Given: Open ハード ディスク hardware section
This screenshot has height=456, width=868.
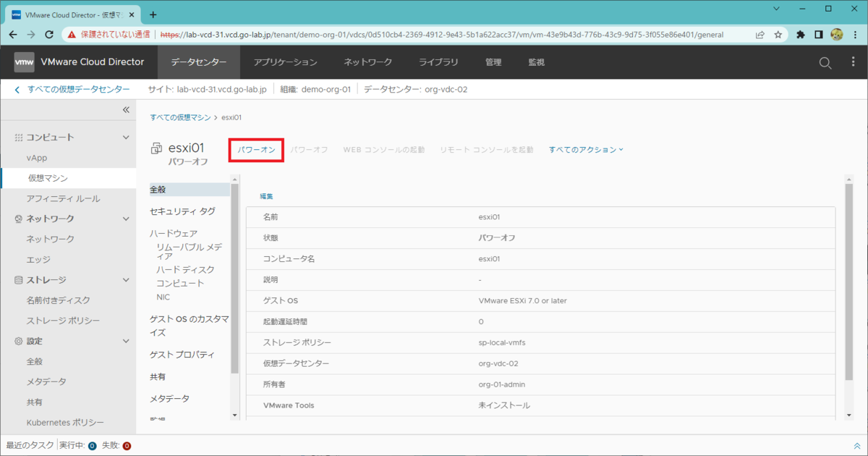Looking at the screenshot, I should (x=185, y=269).
